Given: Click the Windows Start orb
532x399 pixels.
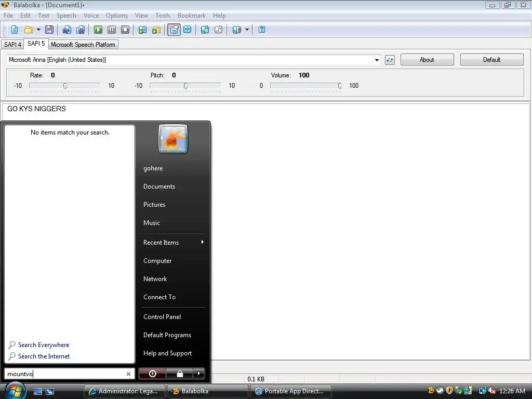Looking at the screenshot, I should [x=15, y=391].
